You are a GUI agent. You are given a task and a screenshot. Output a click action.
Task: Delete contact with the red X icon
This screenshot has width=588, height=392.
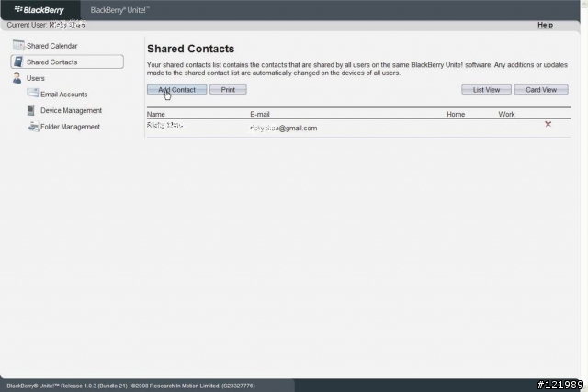(548, 124)
